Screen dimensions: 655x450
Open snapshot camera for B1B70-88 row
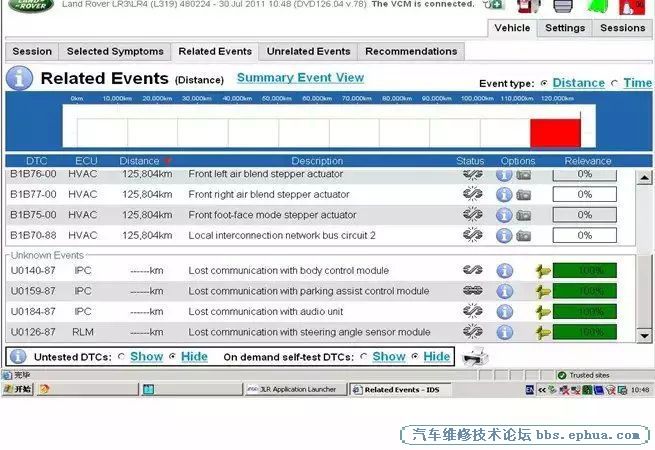[523, 236]
